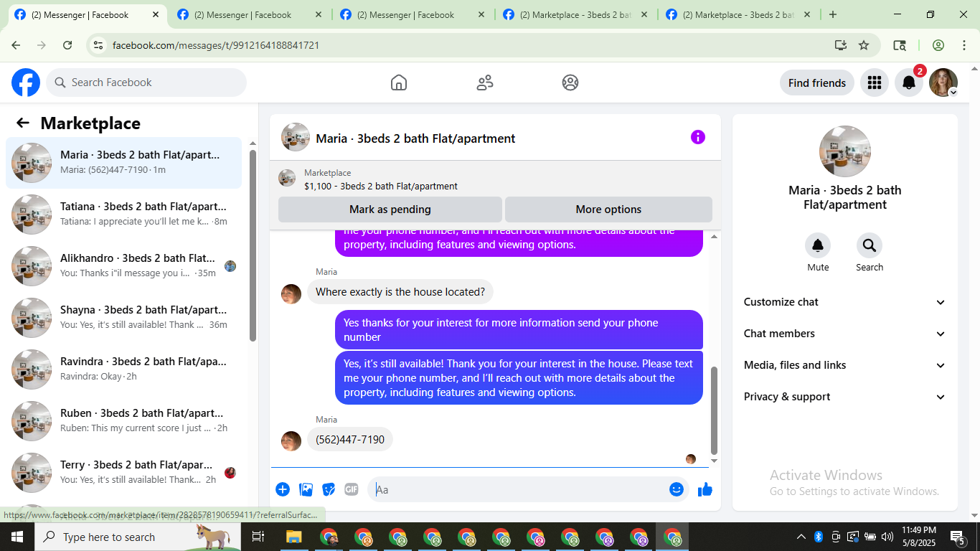Expand the Privacy & support section
This screenshot has width=980, height=551.
845,397
